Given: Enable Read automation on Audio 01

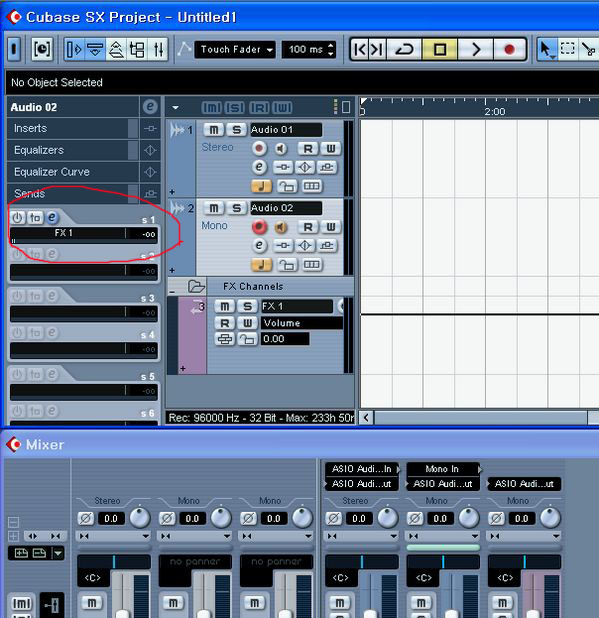Looking at the screenshot, I should [x=308, y=149].
